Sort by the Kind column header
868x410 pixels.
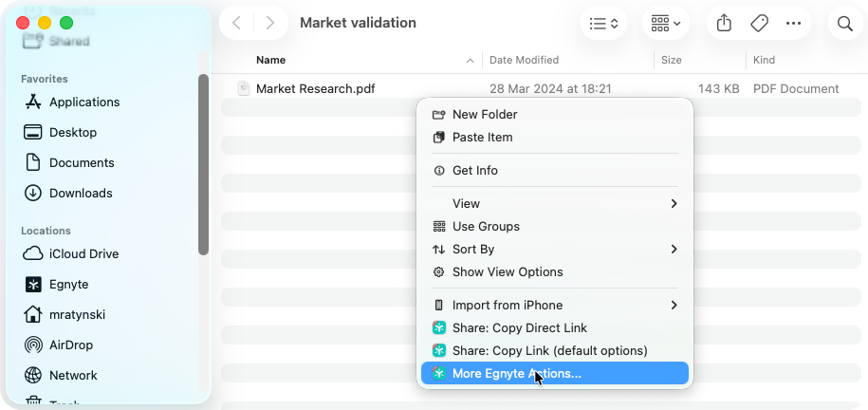click(x=764, y=60)
